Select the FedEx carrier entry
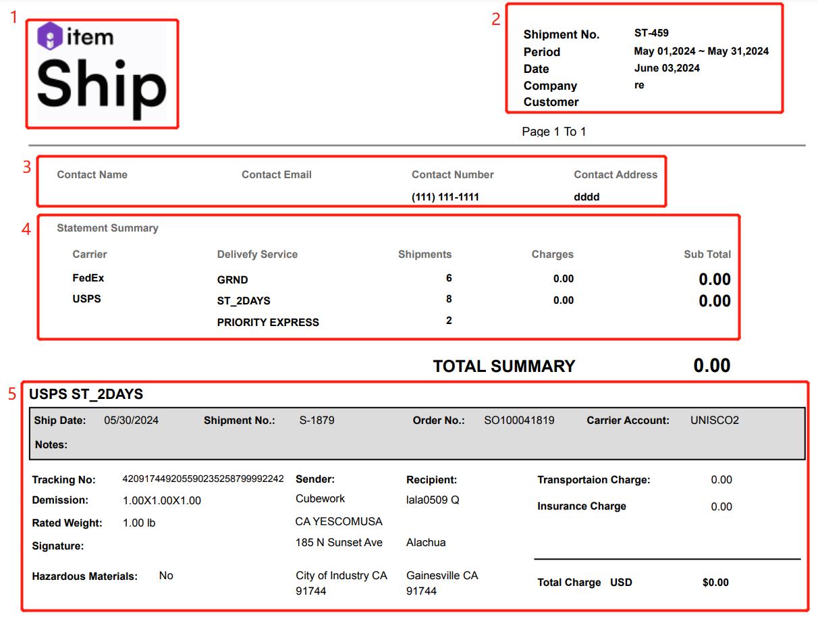818x644 pixels. (88, 277)
